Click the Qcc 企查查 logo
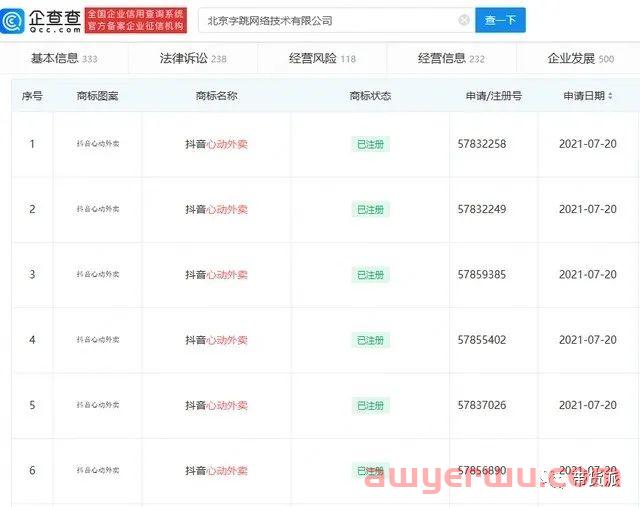 (41, 20)
